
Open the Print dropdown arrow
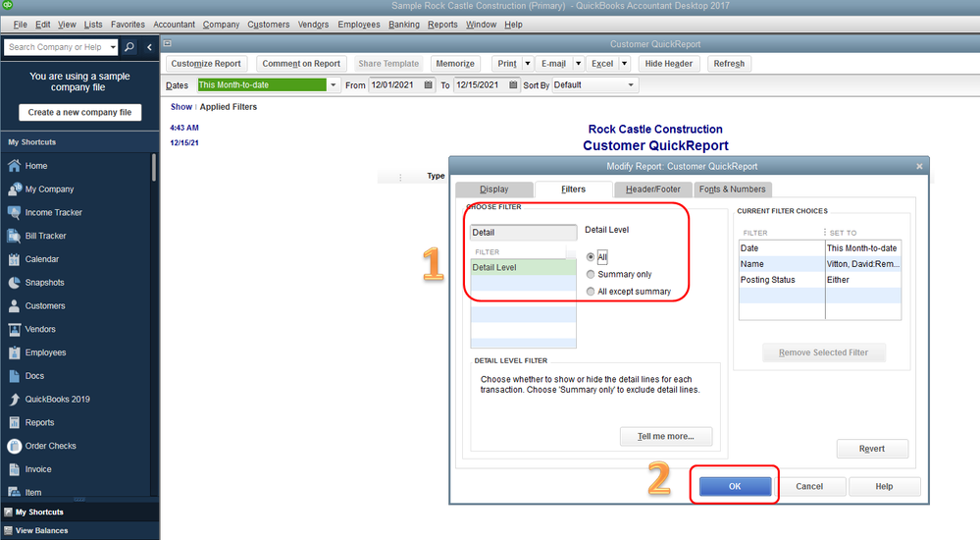click(528, 64)
